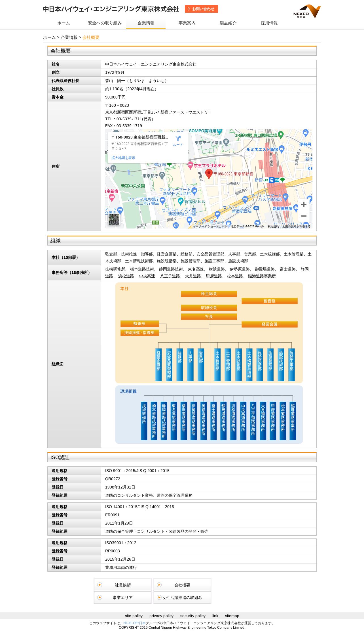Click the NEXCO中日本 footer text link
364x631 pixels.
[134, 623]
